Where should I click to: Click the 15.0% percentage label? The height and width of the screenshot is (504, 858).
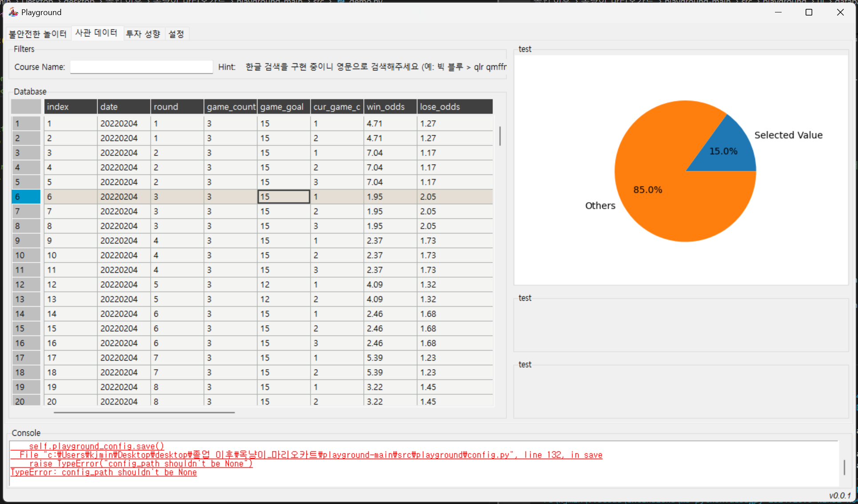point(723,151)
